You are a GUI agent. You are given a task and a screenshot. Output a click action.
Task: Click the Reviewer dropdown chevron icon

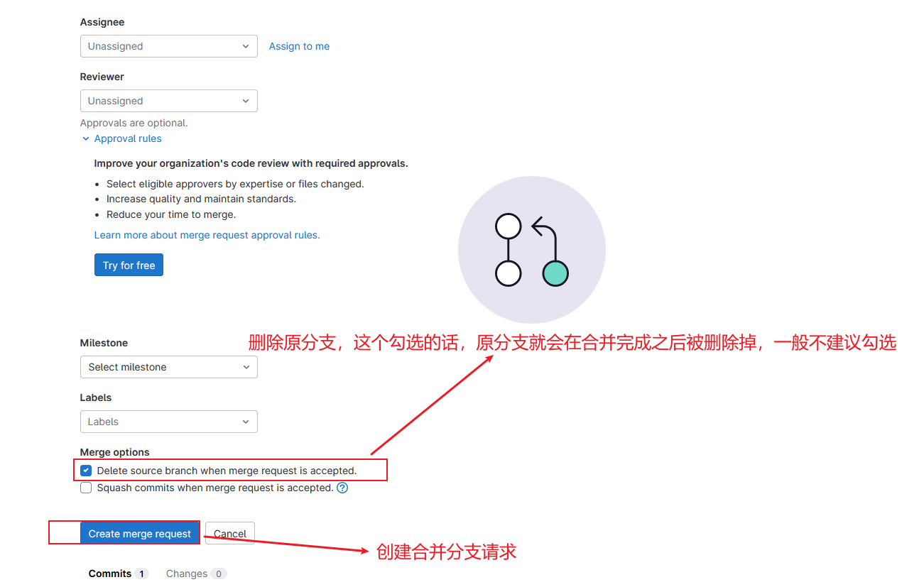point(246,101)
